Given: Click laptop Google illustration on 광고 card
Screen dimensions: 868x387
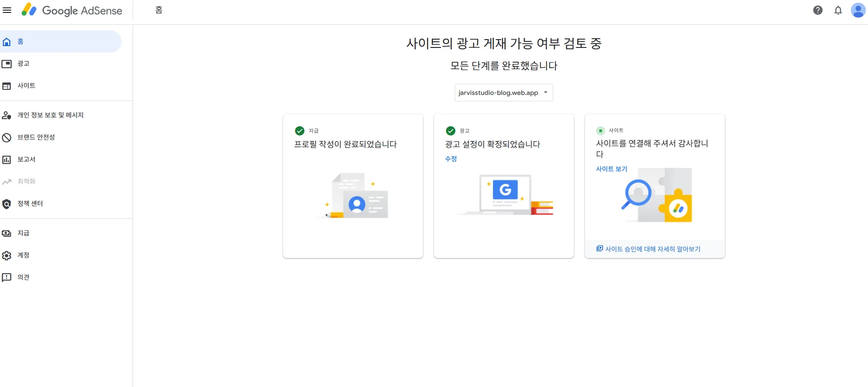Looking at the screenshot, I should point(505,194).
